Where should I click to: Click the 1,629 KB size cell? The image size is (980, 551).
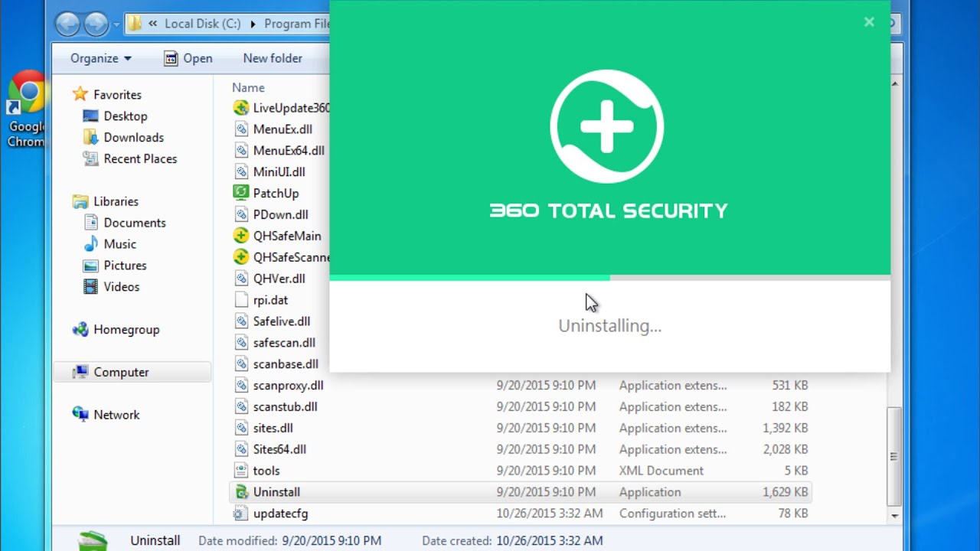pyautogui.click(x=786, y=492)
